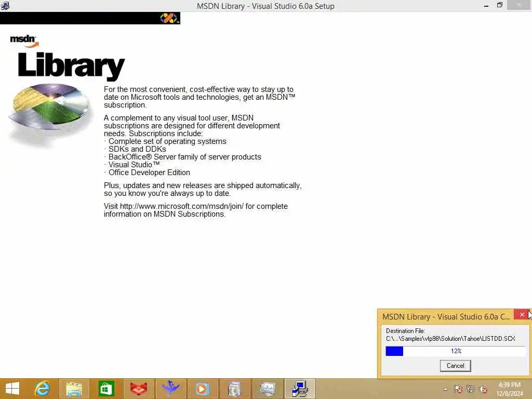Open the blue bird taskbar app

(x=170, y=389)
